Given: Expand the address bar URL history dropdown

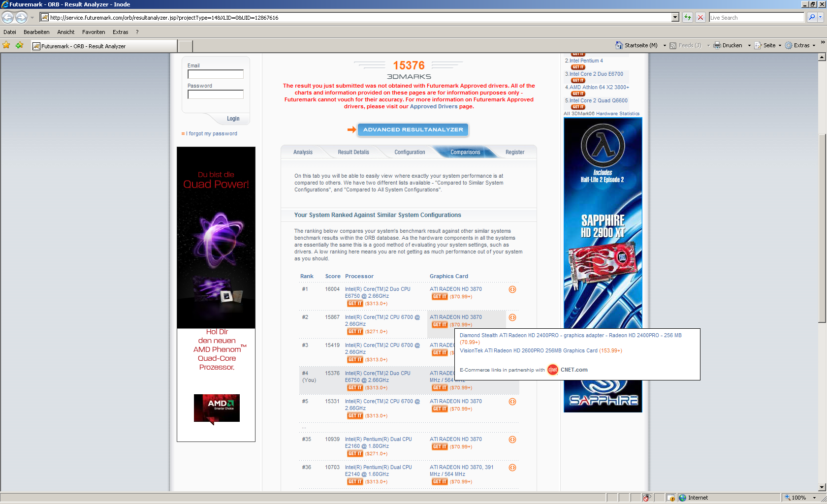Looking at the screenshot, I should (x=675, y=17).
